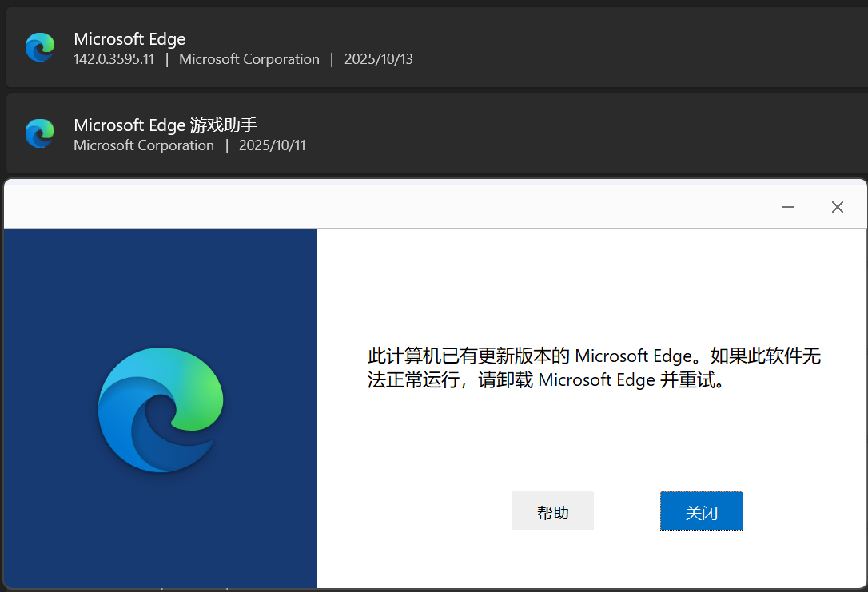
Task: Close the installer window with the X
Action: 838,206
